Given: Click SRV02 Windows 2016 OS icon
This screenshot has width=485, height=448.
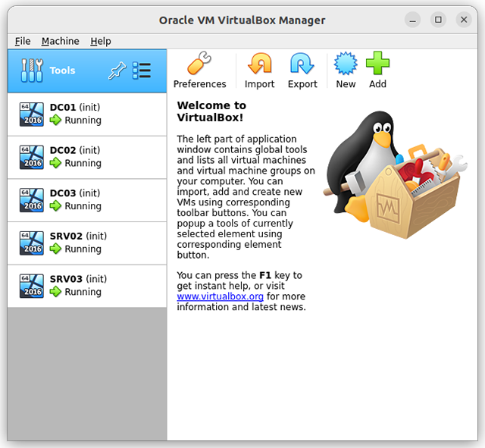Looking at the screenshot, I should click(x=32, y=243).
